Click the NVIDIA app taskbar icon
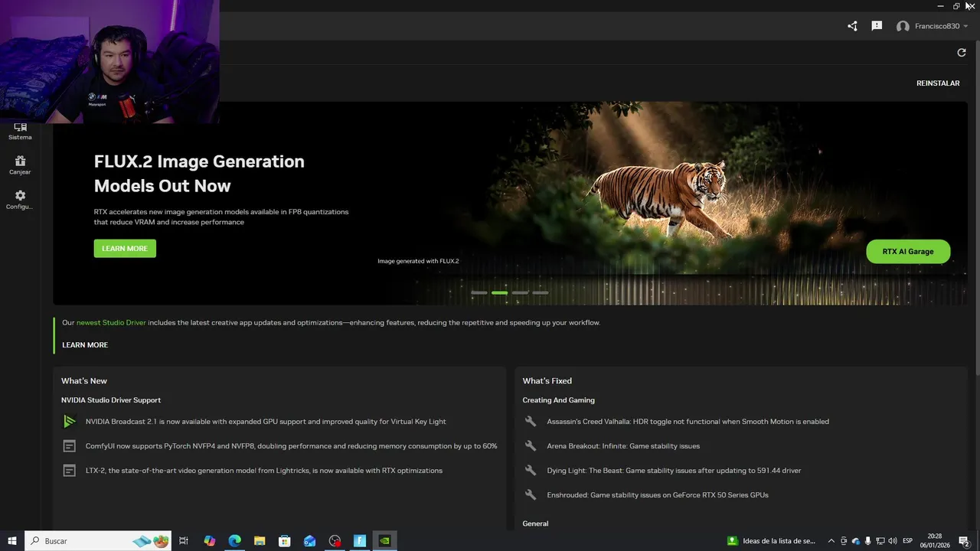980x551 pixels. pos(385,541)
